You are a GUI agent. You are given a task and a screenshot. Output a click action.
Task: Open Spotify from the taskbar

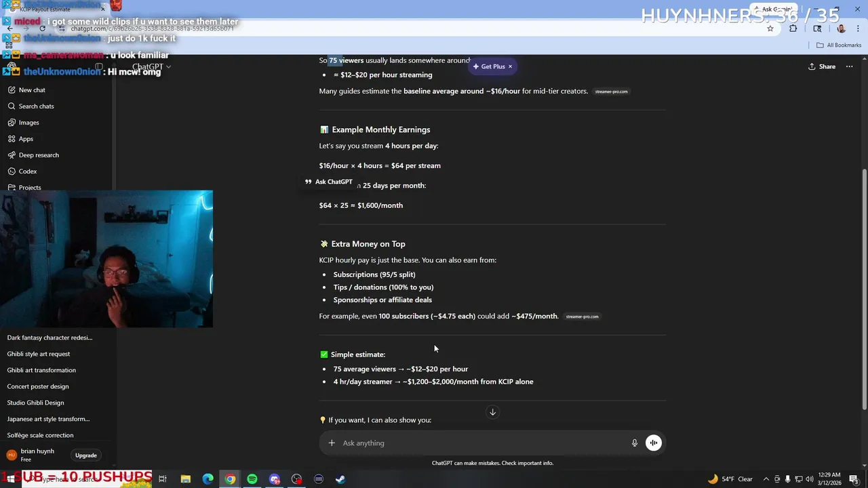[252, 479]
